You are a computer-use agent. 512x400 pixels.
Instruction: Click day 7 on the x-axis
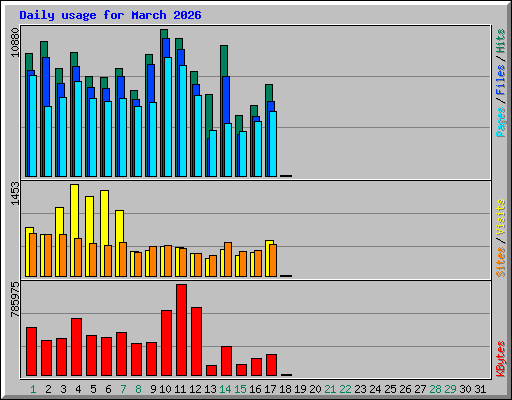(123, 389)
